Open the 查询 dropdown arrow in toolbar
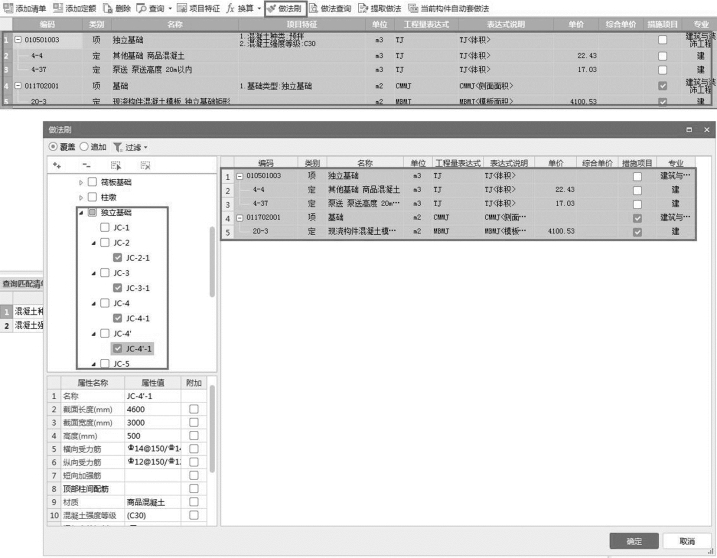717x558 pixels. point(170,8)
